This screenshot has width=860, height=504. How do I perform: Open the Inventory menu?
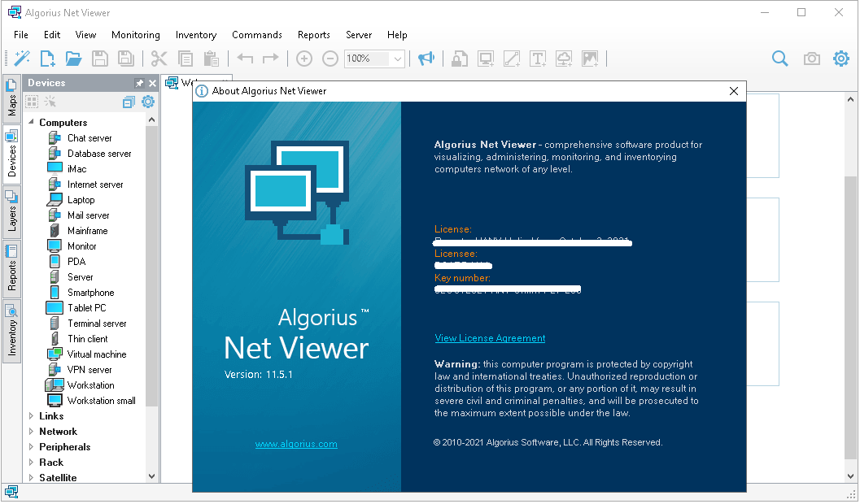tap(196, 34)
